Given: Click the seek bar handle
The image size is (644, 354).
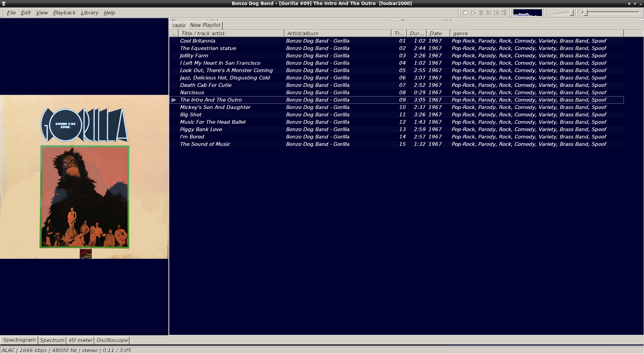Looking at the screenshot, I should coord(585,13).
